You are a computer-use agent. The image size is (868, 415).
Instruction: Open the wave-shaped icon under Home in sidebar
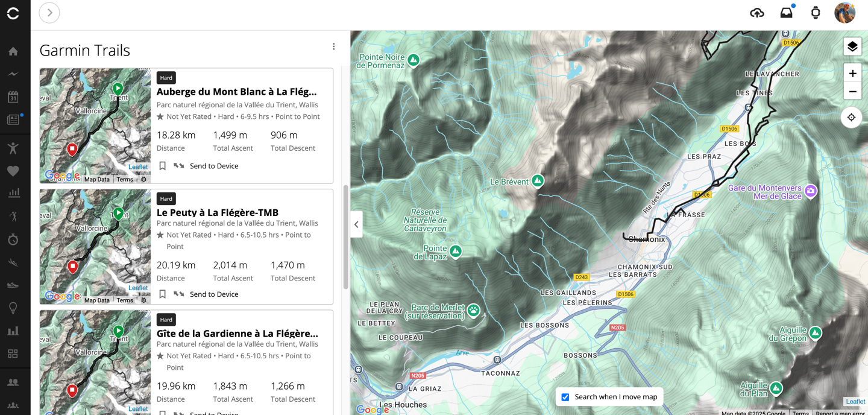[13, 74]
